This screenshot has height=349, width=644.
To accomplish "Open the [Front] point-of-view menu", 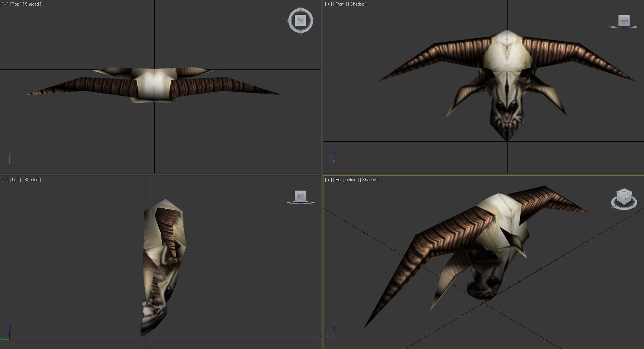I will (340, 4).
